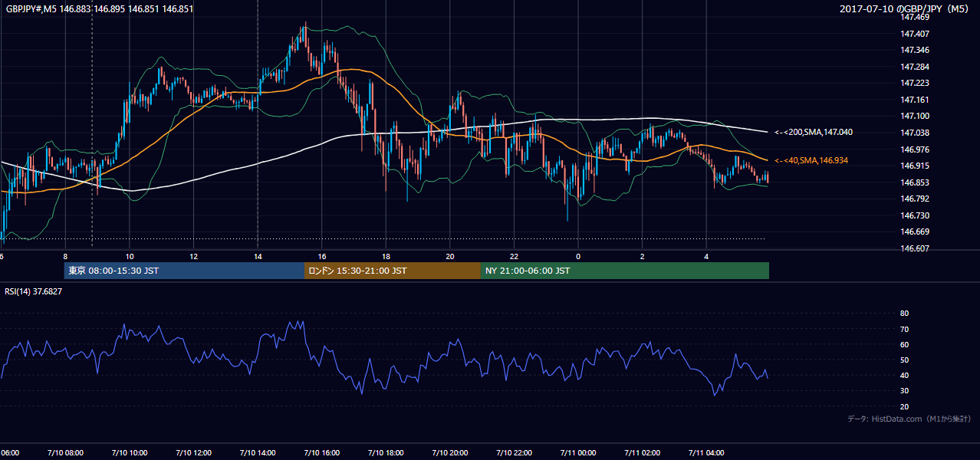Click the 7/10 14:00 time axis label
Screen dimensions: 980x460
(257, 452)
